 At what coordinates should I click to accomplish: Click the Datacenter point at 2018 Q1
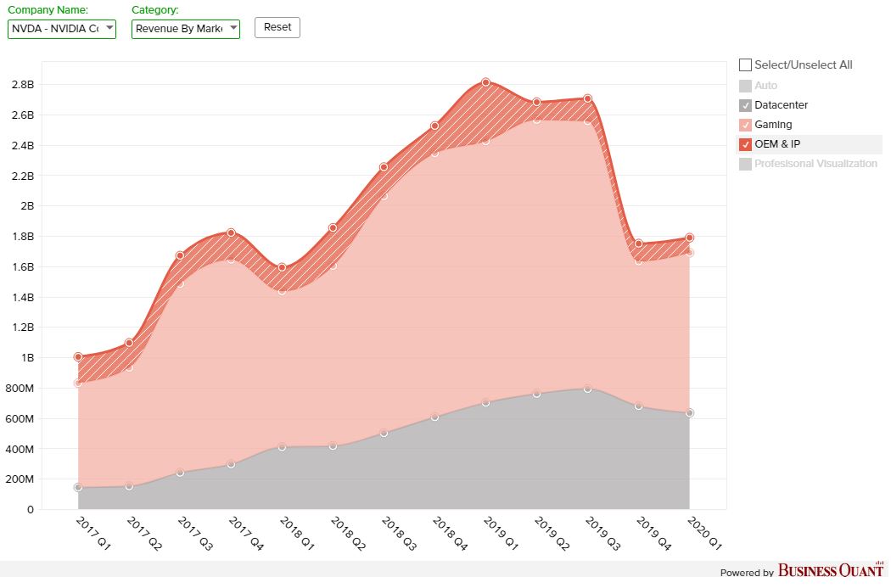[x=283, y=447]
